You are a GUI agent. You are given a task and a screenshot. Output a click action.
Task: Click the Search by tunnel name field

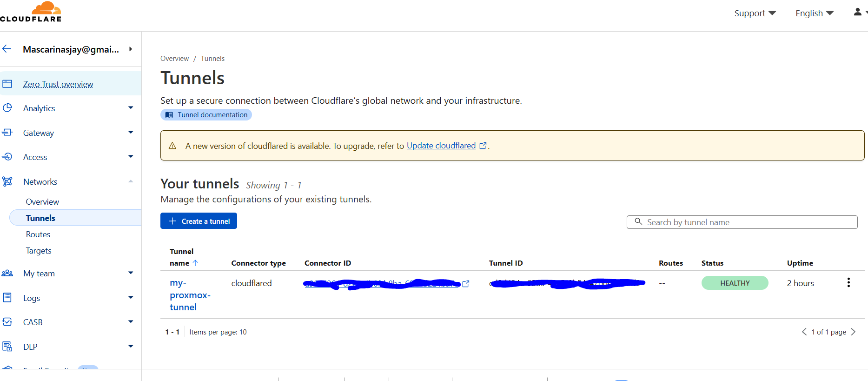[742, 222]
